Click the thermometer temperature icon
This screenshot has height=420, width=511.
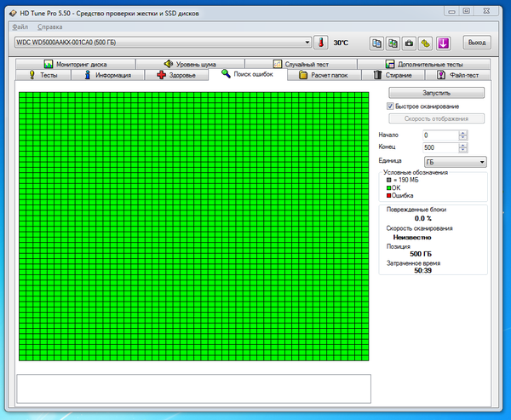320,43
